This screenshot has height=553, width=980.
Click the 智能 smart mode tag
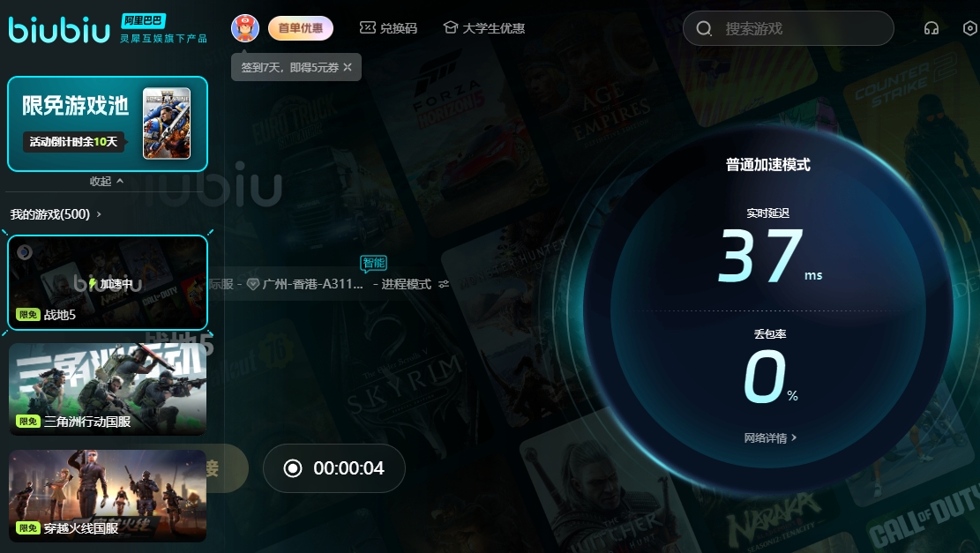(x=374, y=263)
